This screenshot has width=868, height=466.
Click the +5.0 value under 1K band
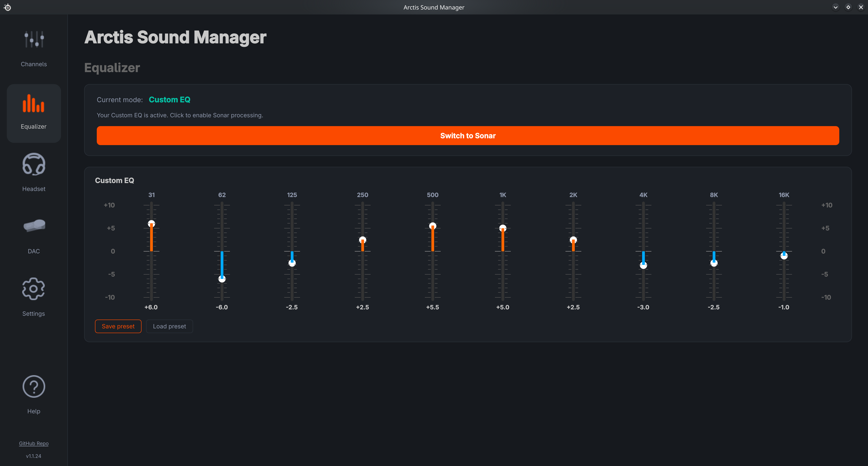[x=503, y=307]
